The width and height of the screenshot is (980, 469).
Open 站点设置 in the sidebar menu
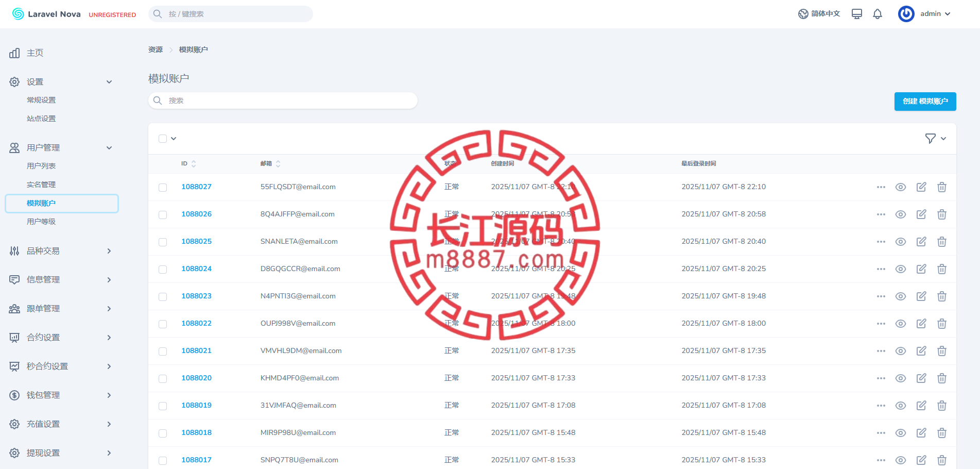(41, 119)
